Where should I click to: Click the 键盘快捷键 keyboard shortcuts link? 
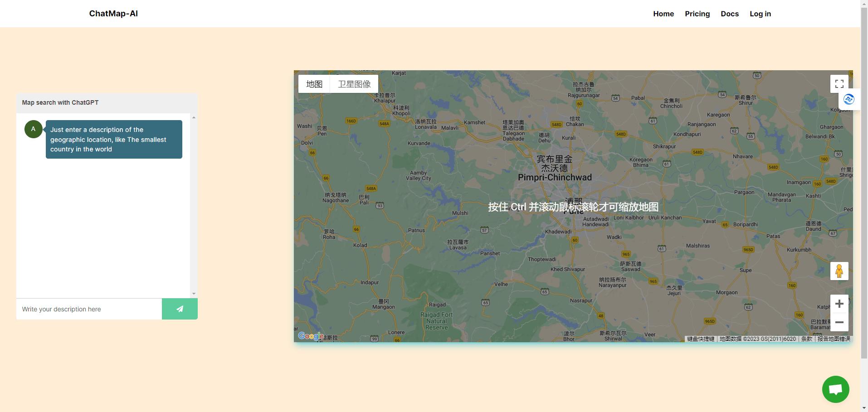(x=700, y=339)
